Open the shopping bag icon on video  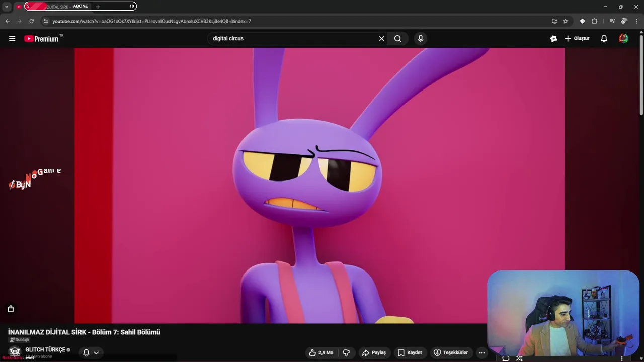point(11,309)
